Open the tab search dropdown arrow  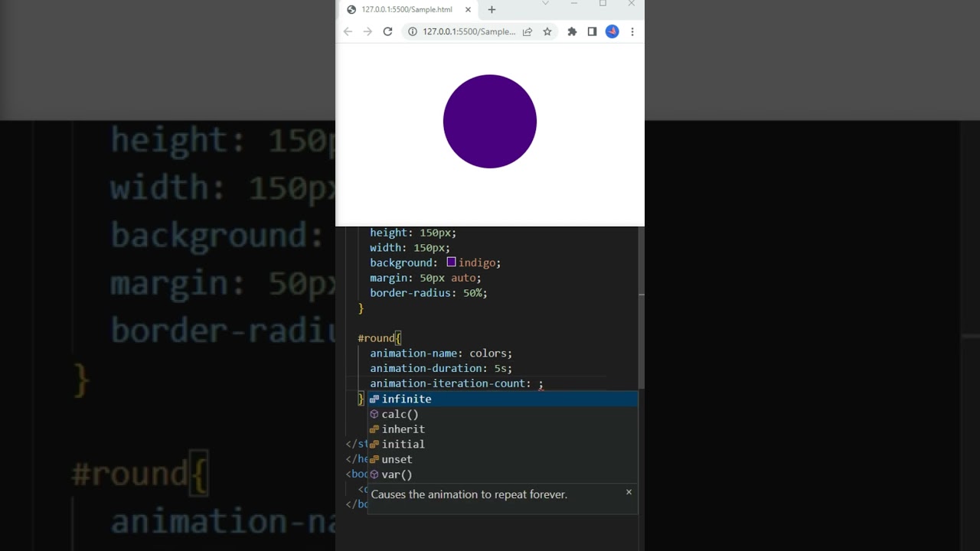coord(545,3)
